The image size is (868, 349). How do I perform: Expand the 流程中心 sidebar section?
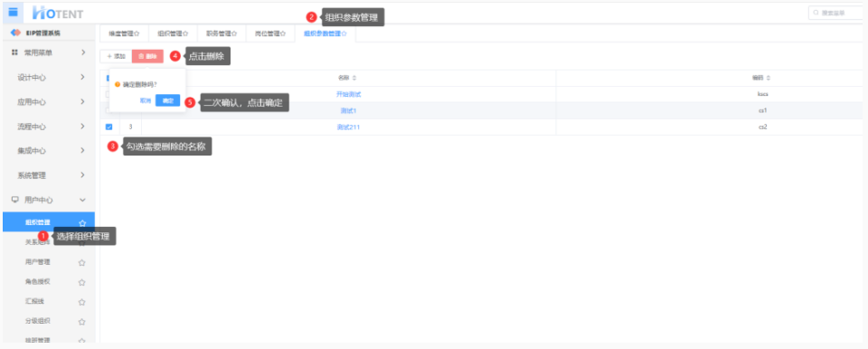[x=82, y=127]
